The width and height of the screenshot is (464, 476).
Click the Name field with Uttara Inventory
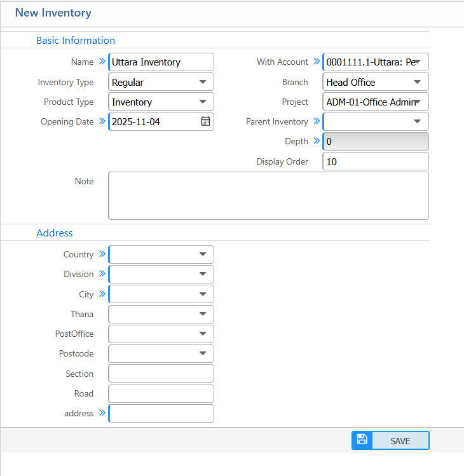point(161,62)
